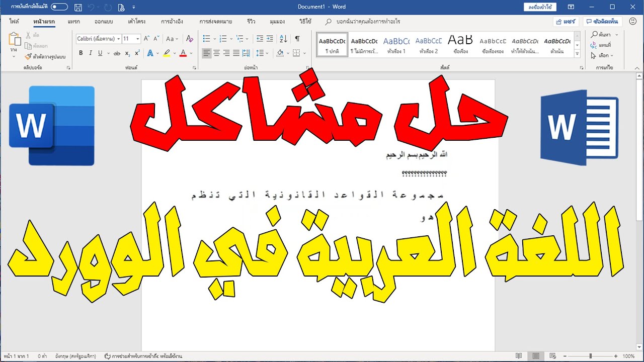Click the Bullets list icon
Screen dimensions: 644x362
[x=206, y=39]
